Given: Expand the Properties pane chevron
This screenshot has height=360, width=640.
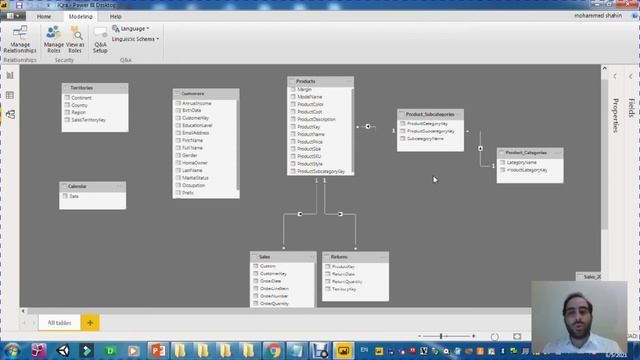Looking at the screenshot, I should [x=615, y=76].
